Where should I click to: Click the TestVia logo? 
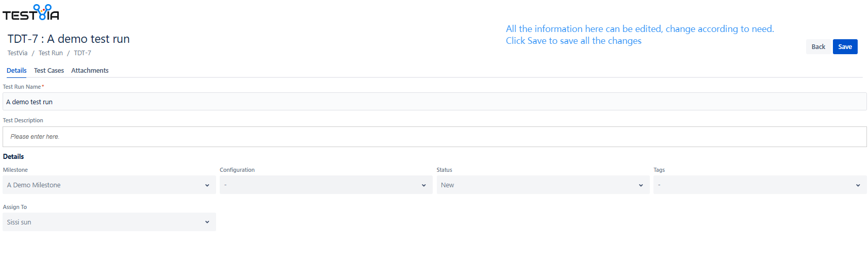[31, 12]
